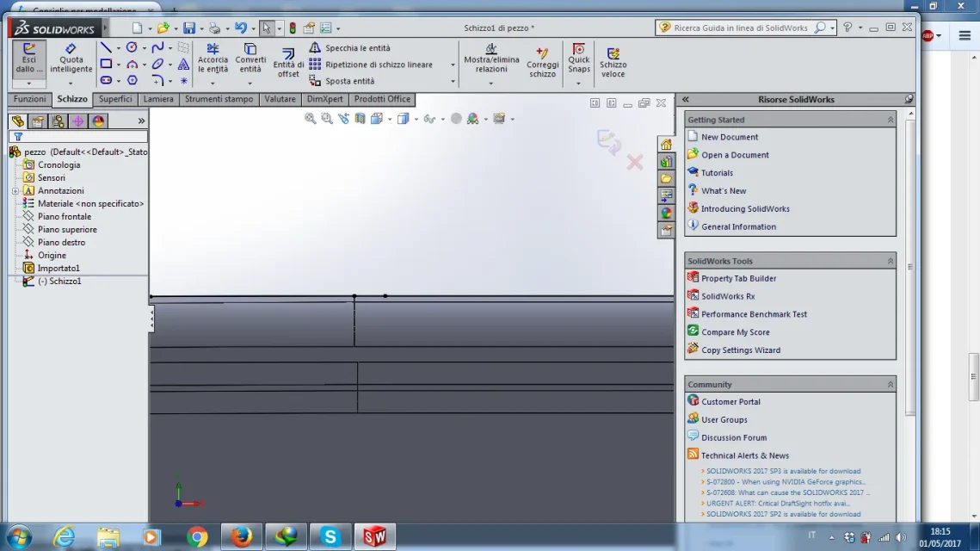The image size is (980, 551).
Task: Click the Save toolbar icon
Action: click(x=188, y=28)
